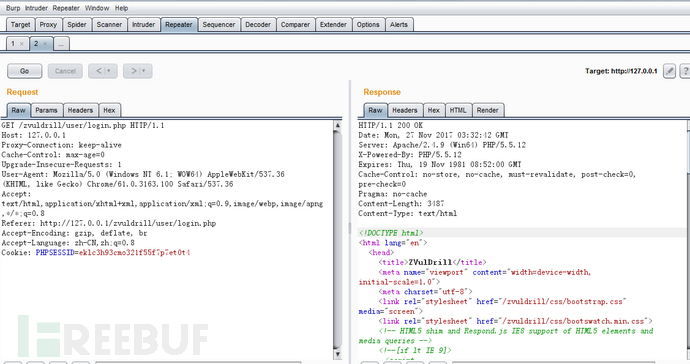Open the Intruder menu in menu bar

click(36, 8)
